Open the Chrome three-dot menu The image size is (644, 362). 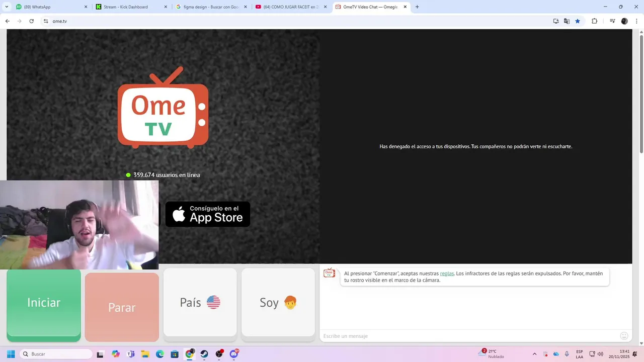click(636, 21)
